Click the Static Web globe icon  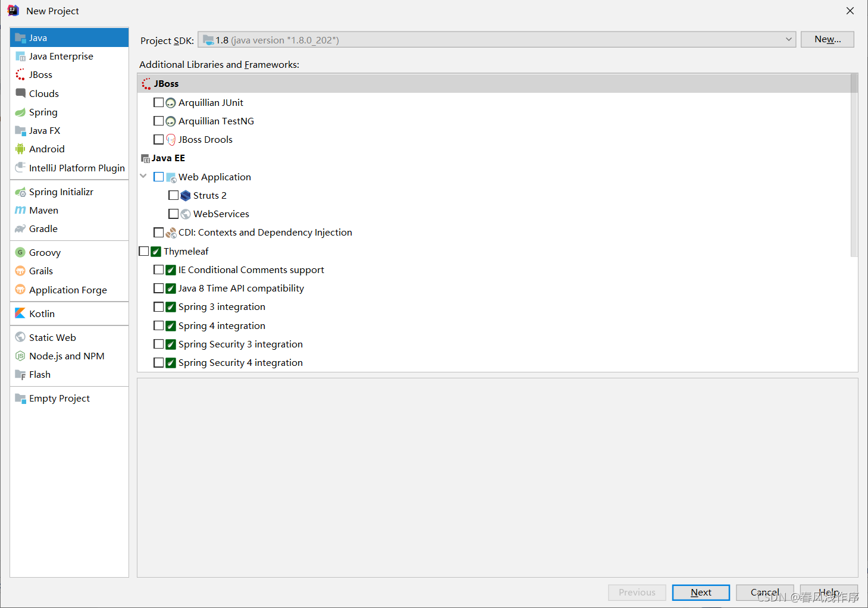[x=20, y=337]
